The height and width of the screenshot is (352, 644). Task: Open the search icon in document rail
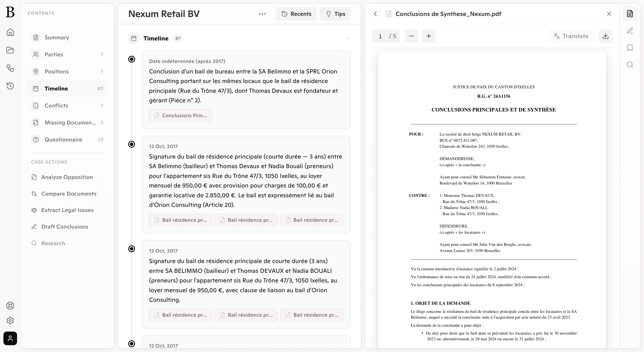[x=630, y=65]
